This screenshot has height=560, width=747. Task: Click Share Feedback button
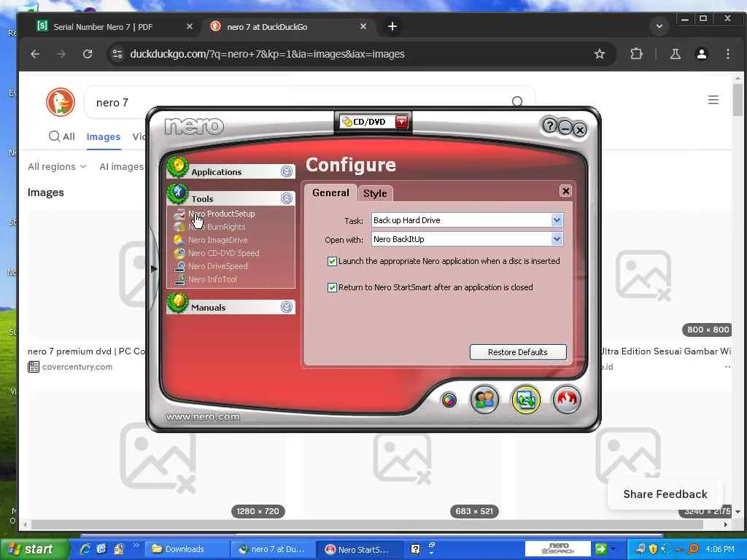pyautogui.click(x=665, y=494)
